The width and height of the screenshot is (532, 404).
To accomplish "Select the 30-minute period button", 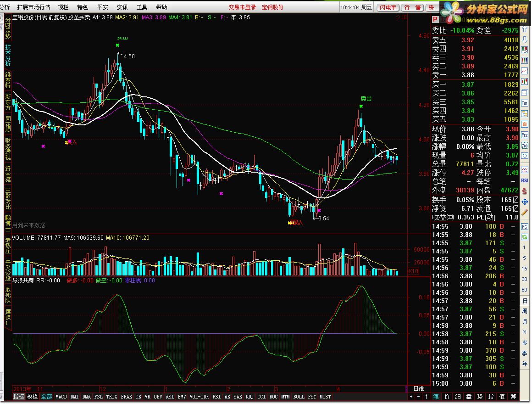I will click(525, 279).
